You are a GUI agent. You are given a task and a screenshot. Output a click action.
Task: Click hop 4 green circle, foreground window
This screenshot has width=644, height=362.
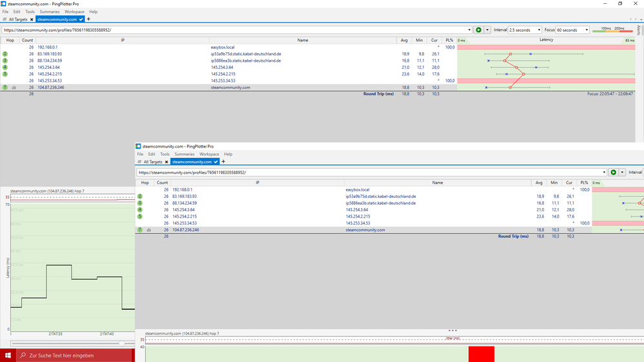click(140, 210)
